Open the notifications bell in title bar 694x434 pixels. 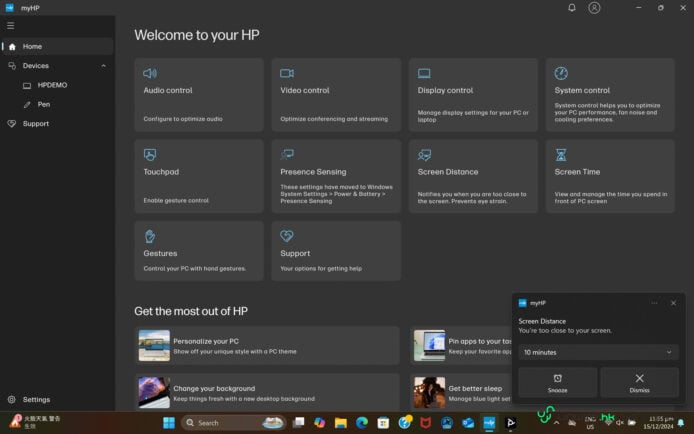click(572, 8)
